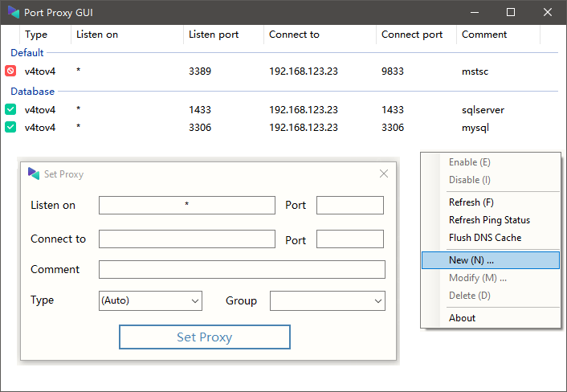Click the Port Proxy GUI title bar logo

(14, 12)
